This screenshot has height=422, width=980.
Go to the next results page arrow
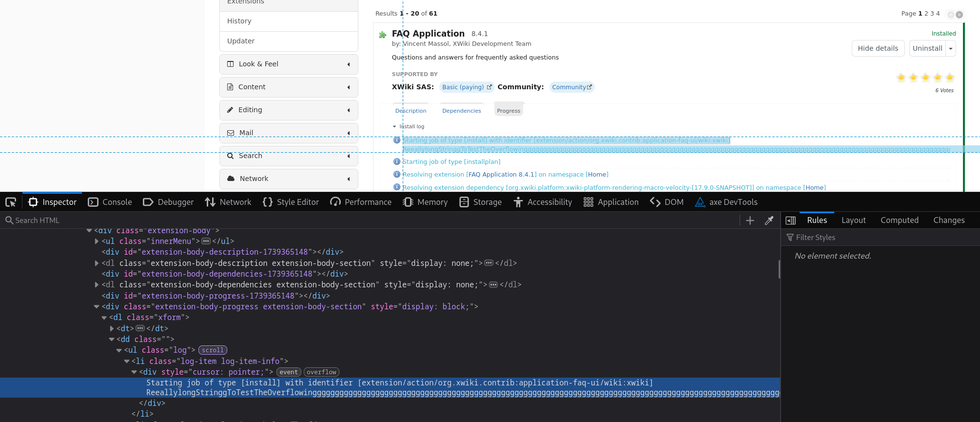pyautogui.click(x=959, y=14)
